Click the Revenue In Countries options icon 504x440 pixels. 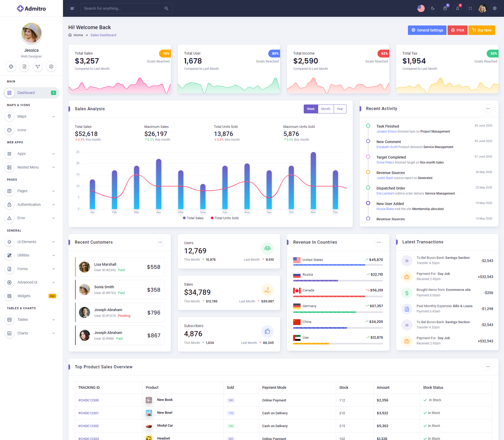tap(379, 242)
